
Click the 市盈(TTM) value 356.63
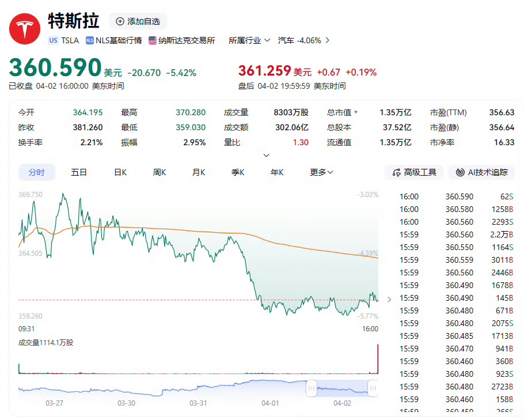[x=502, y=112]
